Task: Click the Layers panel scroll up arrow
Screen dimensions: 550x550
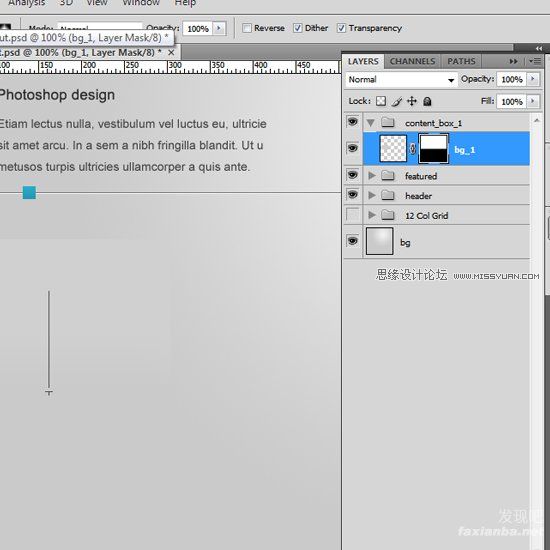Action: [x=536, y=121]
